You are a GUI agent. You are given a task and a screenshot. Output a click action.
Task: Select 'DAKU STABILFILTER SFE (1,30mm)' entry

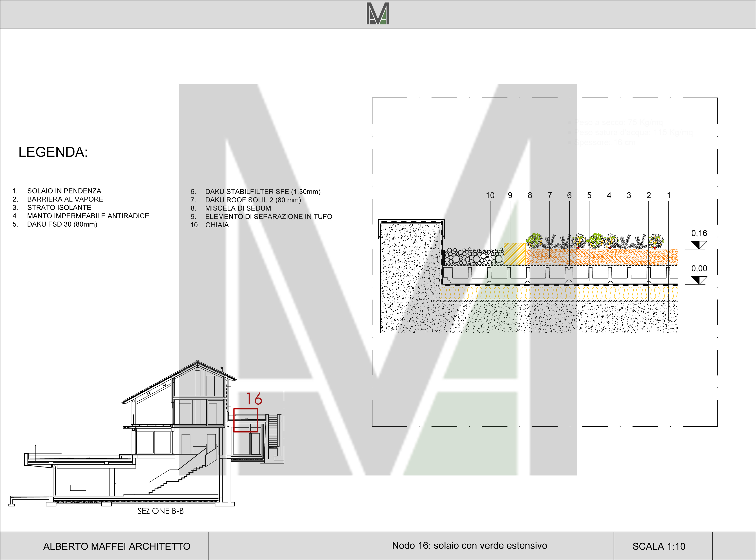(263, 191)
